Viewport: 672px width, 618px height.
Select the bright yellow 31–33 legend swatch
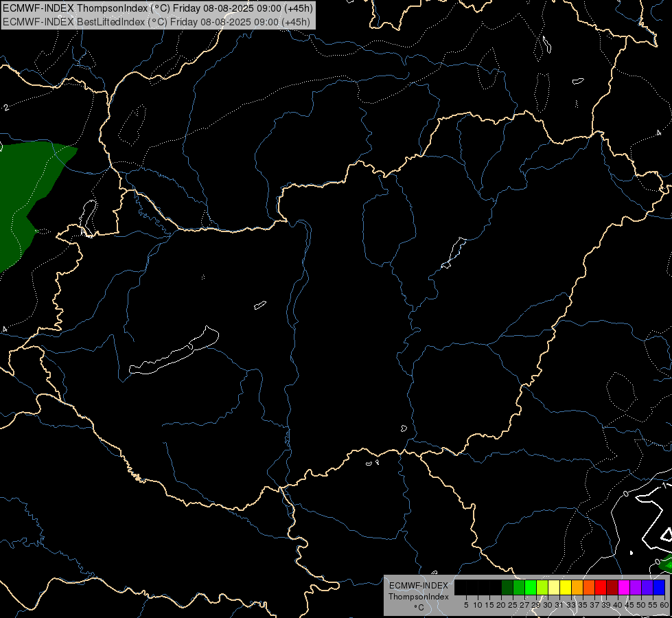[x=566, y=588]
